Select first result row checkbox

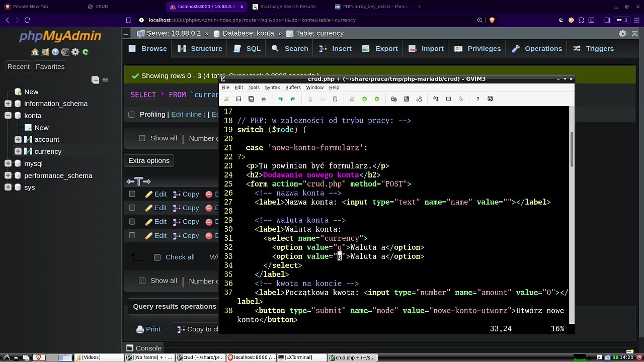coord(132,194)
